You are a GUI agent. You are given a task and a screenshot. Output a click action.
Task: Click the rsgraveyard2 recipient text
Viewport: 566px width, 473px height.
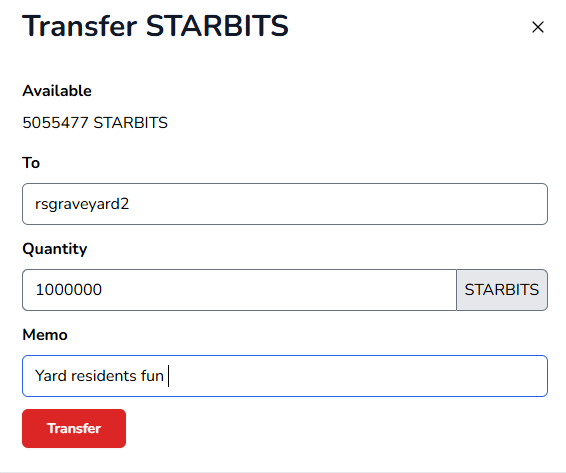[82, 204]
